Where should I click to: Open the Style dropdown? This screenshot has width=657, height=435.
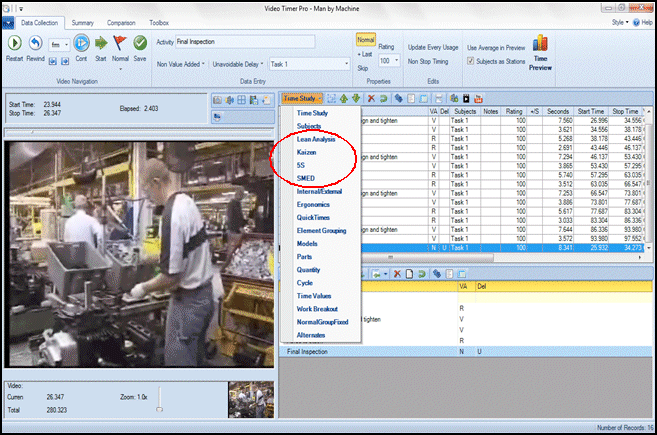click(x=620, y=23)
